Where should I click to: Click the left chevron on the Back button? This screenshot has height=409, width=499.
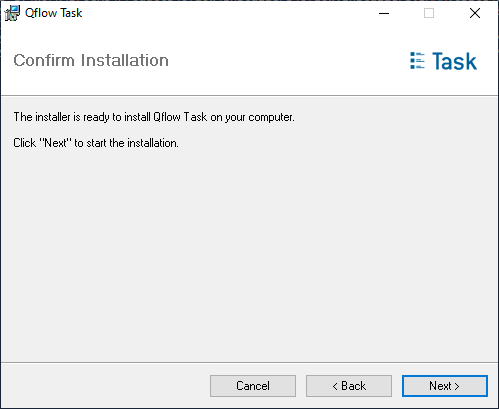335,386
